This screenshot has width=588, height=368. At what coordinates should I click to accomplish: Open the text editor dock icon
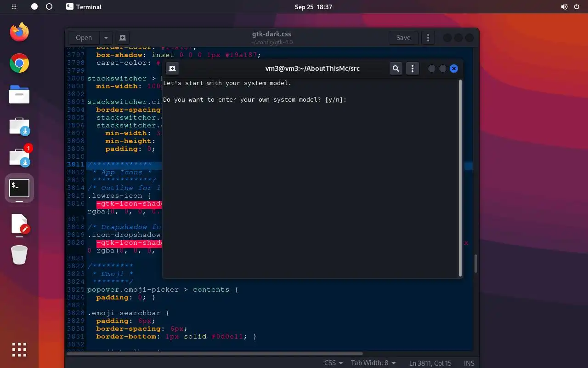[x=19, y=224]
